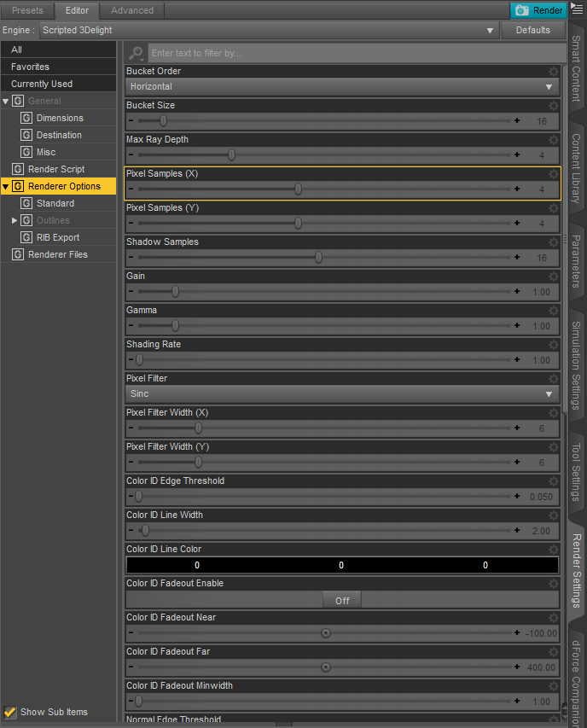
Task: Click the Pixel Samples (X) slider handle
Action: pos(299,189)
